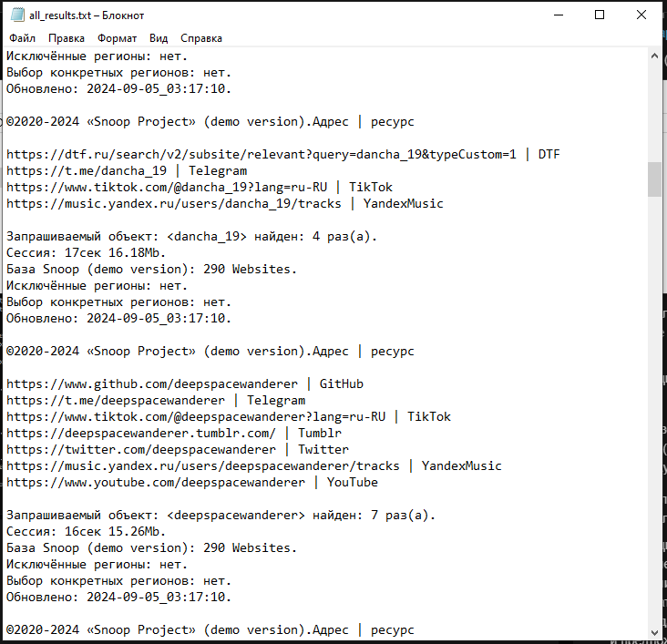Screen dimensions: 667x644
Task: Click the 'Сессия: 17сек 16.18Mb.' line
Action: pyautogui.click(x=86, y=252)
